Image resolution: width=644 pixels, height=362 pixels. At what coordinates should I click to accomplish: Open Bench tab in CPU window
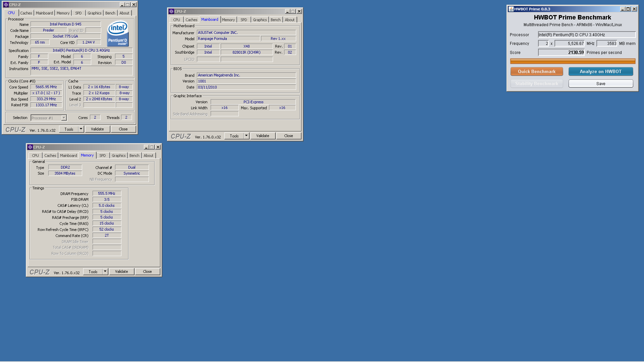110,13
